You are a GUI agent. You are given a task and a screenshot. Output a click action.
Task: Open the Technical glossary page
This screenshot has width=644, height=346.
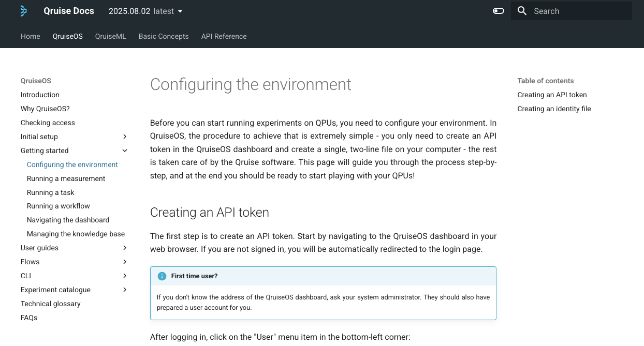click(x=50, y=304)
